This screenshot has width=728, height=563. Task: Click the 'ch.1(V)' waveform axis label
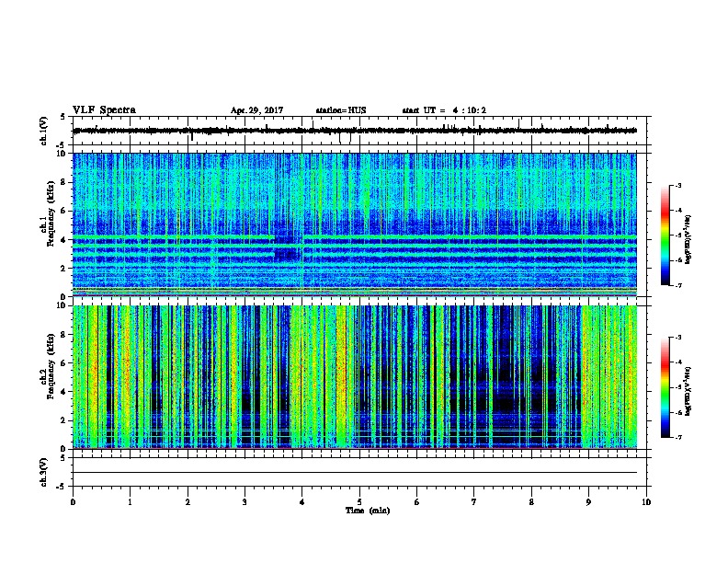pos(43,131)
